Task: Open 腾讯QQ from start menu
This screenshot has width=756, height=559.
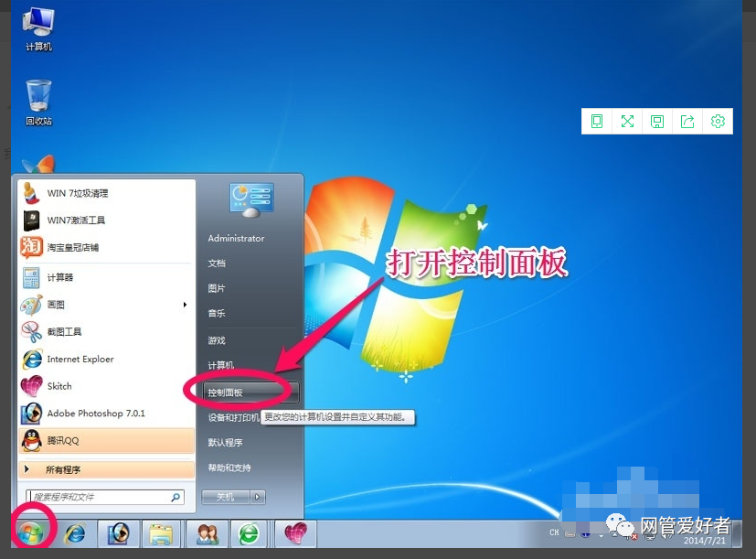Action: pyautogui.click(x=106, y=441)
